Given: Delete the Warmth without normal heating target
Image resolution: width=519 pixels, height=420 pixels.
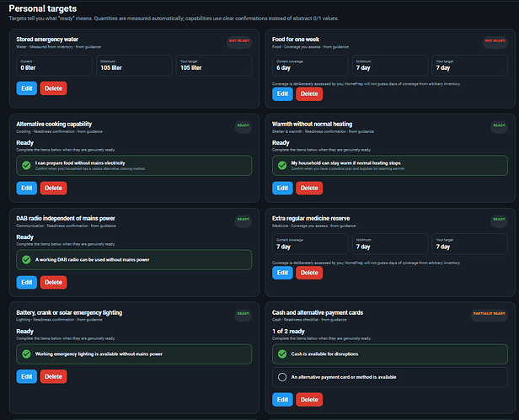Looking at the screenshot, I should click(309, 188).
